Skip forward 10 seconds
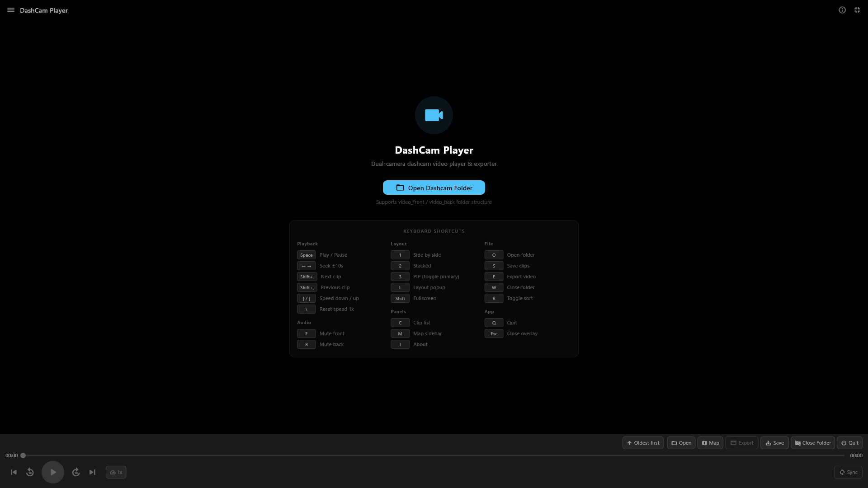 point(75,472)
